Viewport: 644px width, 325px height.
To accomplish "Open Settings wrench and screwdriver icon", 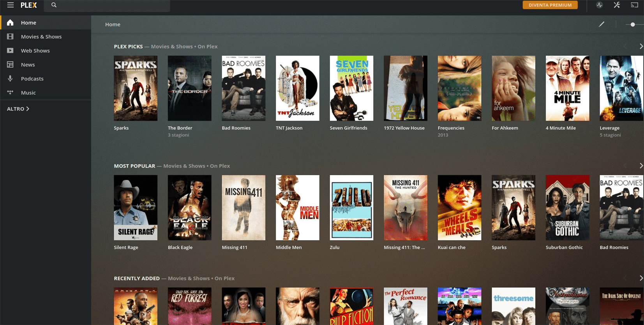I will click(x=617, y=5).
